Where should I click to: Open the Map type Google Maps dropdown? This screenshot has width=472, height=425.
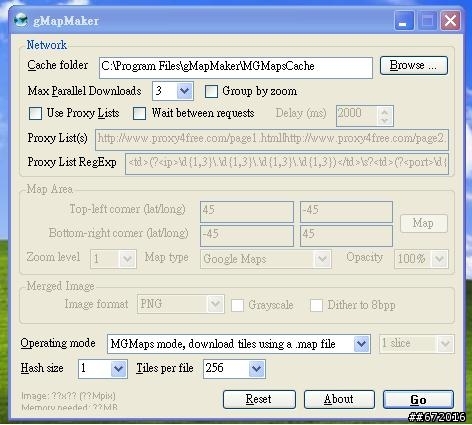(322, 258)
